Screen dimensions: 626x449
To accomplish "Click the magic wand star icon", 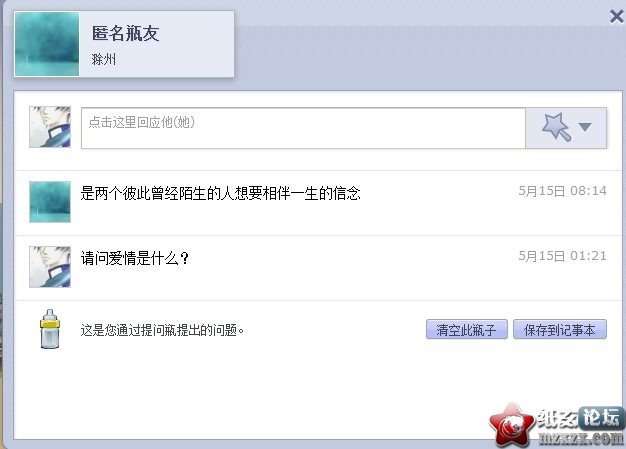I will tap(557, 127).
